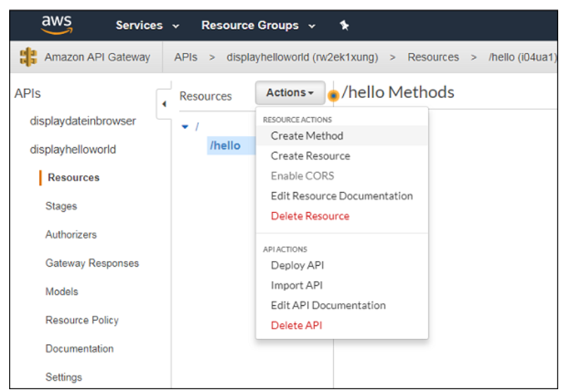Viewport: 561px width, 392px height.
Task: Toggle the Actions dropdown button
Action: [290, 93]
